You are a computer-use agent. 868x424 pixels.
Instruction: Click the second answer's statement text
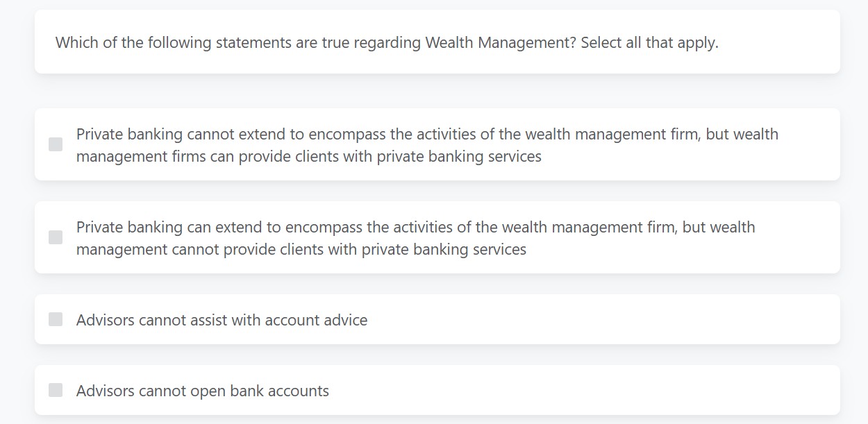417,238
